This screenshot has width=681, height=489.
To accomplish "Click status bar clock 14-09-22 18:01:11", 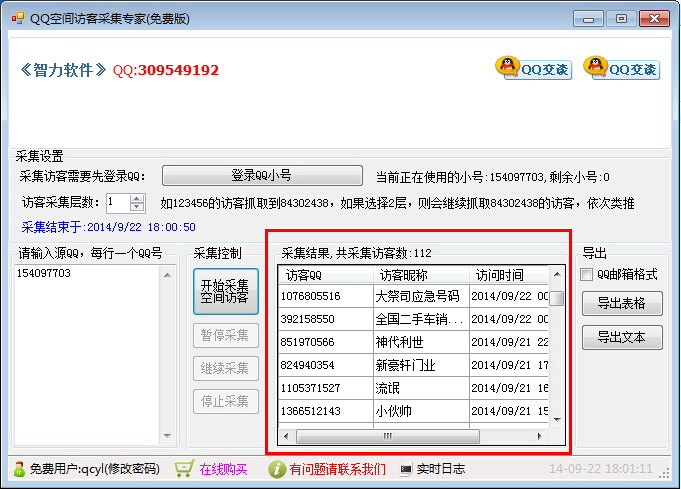I will [x=601, y=469].
